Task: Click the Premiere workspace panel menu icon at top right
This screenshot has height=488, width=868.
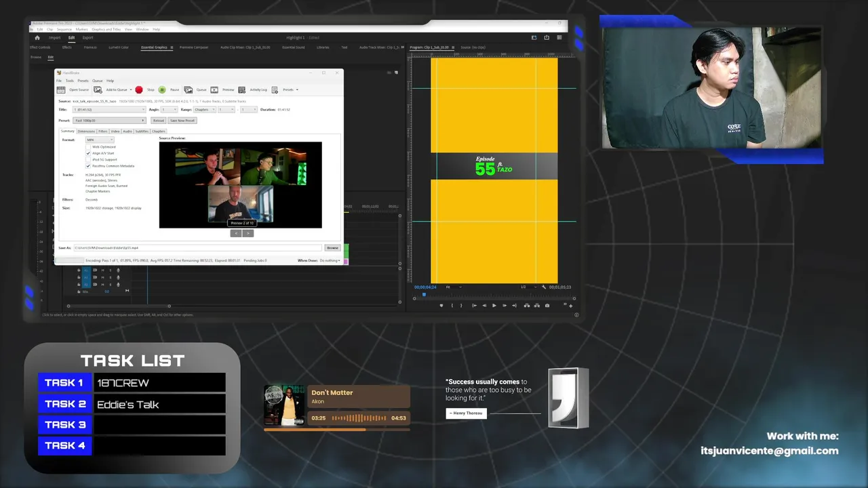Action: [x=560, y=37]
